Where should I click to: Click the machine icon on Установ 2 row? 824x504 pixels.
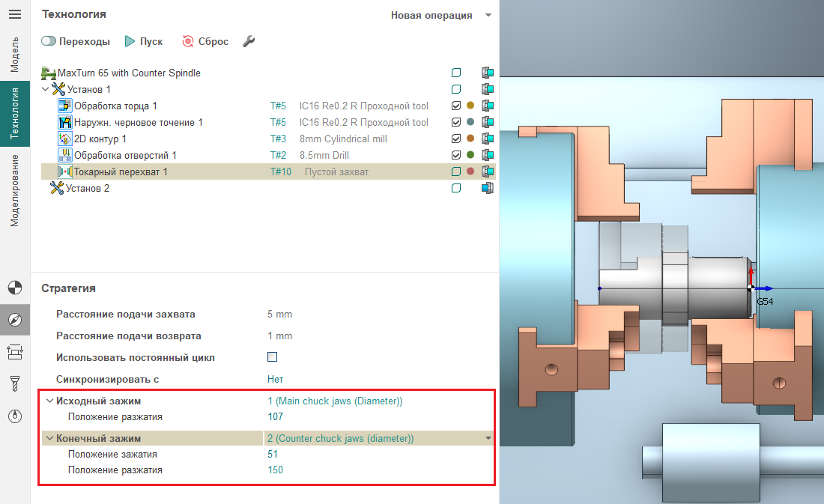click(488, 188)
